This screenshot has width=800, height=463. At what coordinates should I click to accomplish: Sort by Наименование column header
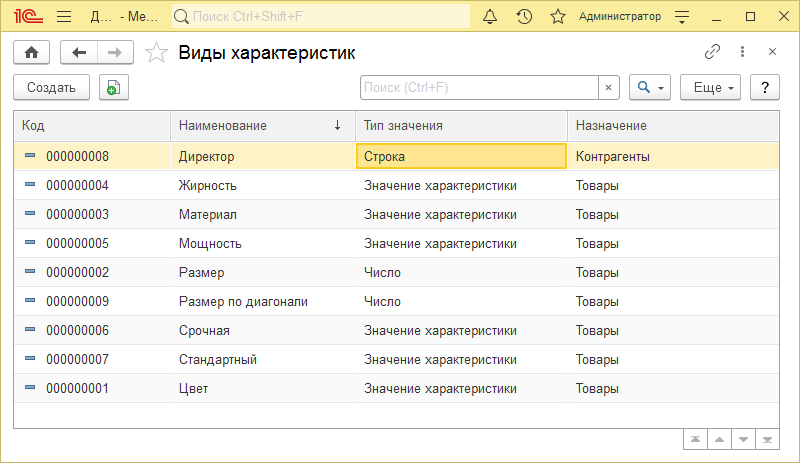pos(263,126)
